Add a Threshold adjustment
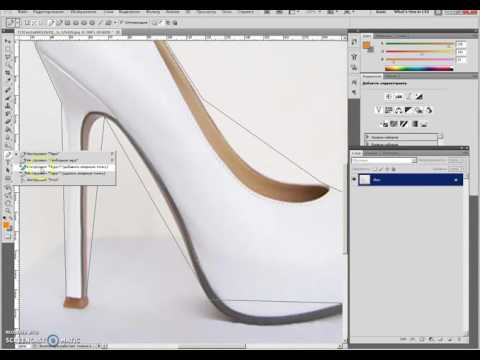The image size is (480, 360). tap(404, 124)
